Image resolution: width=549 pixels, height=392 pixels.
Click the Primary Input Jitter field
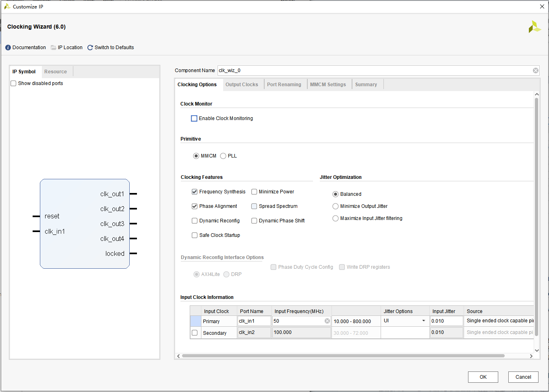[446, 321]
